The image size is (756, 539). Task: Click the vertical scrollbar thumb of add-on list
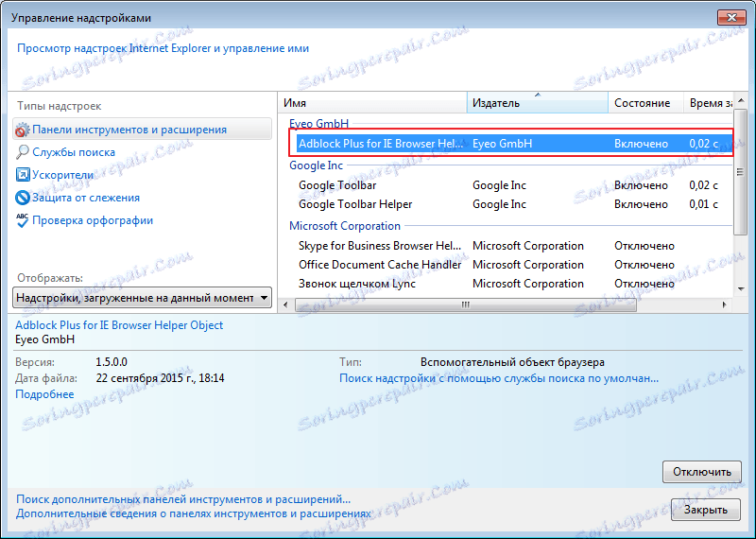pos(740,172)
